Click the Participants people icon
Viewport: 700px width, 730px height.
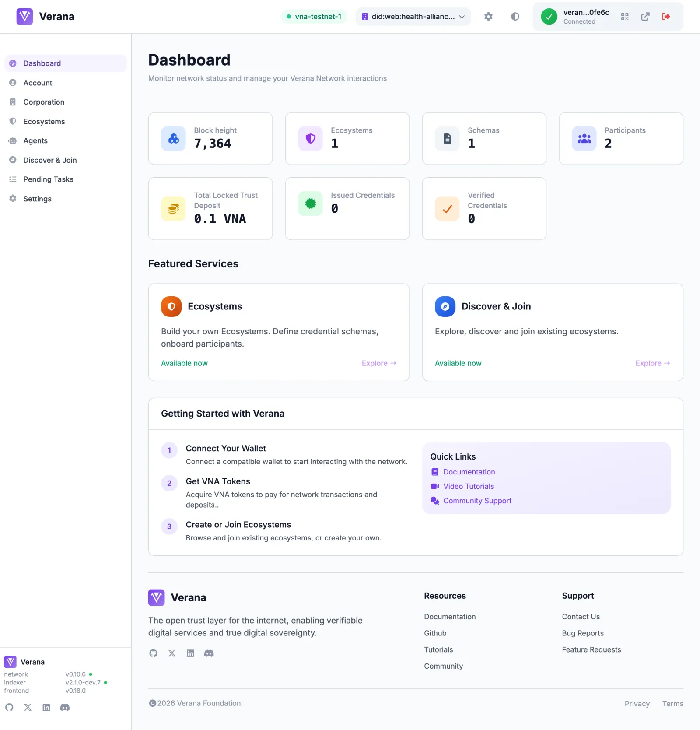click(x=584, y=139)
